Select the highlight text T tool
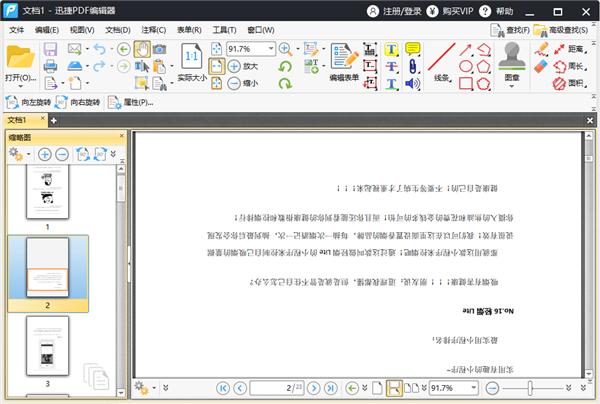 (x=391, y=49)
